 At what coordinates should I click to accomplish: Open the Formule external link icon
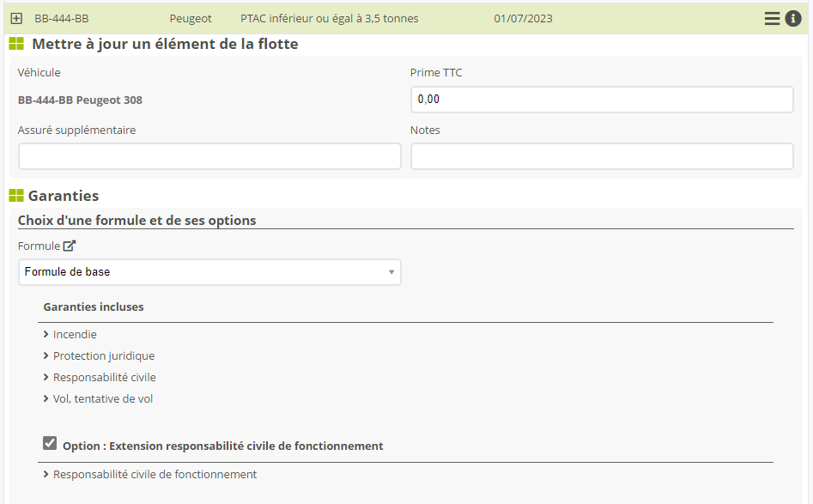tap(70, 246)
